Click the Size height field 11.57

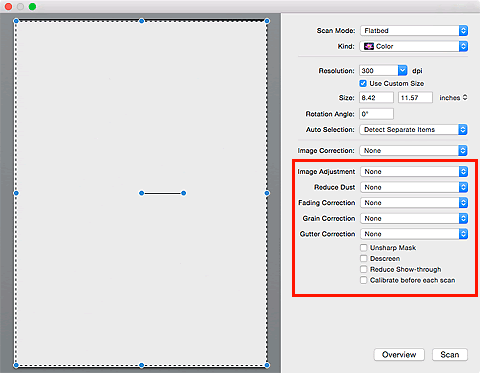pos(415,98)
